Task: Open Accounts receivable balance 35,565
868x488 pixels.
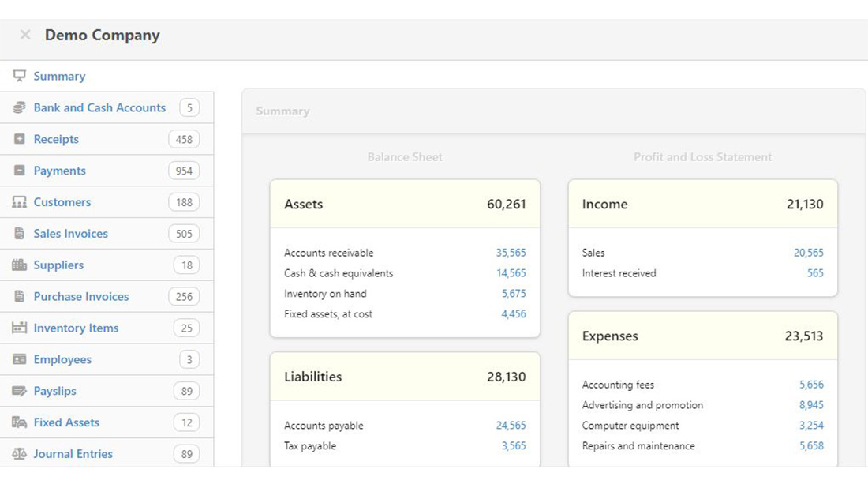Action: coord(511,253)
